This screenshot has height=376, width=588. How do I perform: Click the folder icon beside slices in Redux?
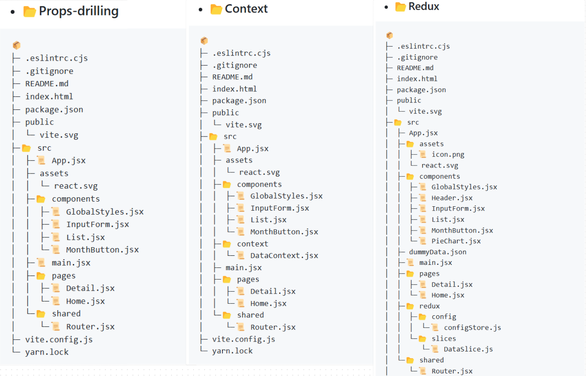coord(423,339)
